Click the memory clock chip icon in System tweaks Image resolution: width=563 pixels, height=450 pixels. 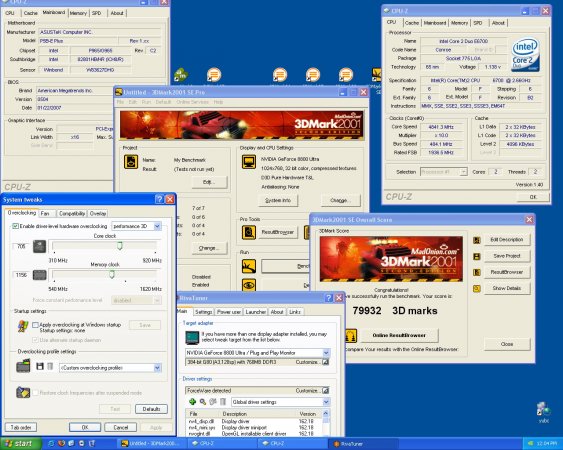coord(39,275)
